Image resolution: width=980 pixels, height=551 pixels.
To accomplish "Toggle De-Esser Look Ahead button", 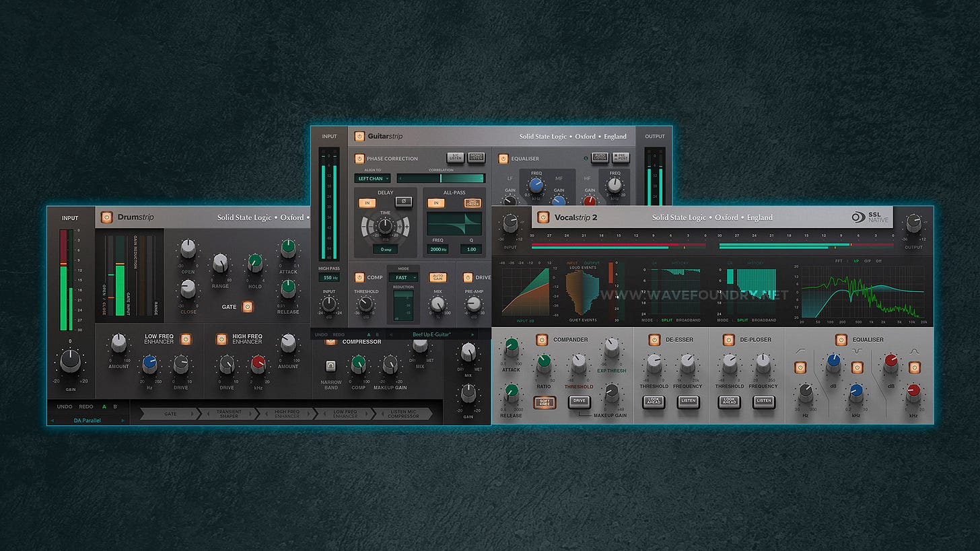I will 654,402.
